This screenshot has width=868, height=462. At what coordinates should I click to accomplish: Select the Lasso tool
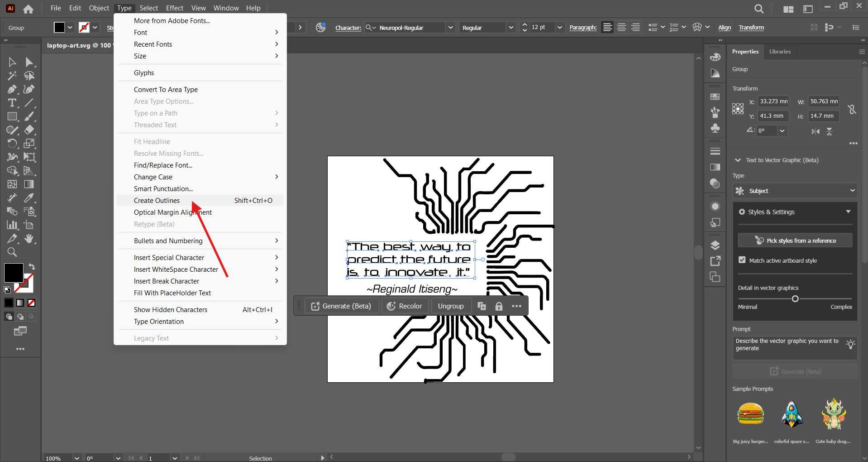pyautogui.click(x=29, y=76)
